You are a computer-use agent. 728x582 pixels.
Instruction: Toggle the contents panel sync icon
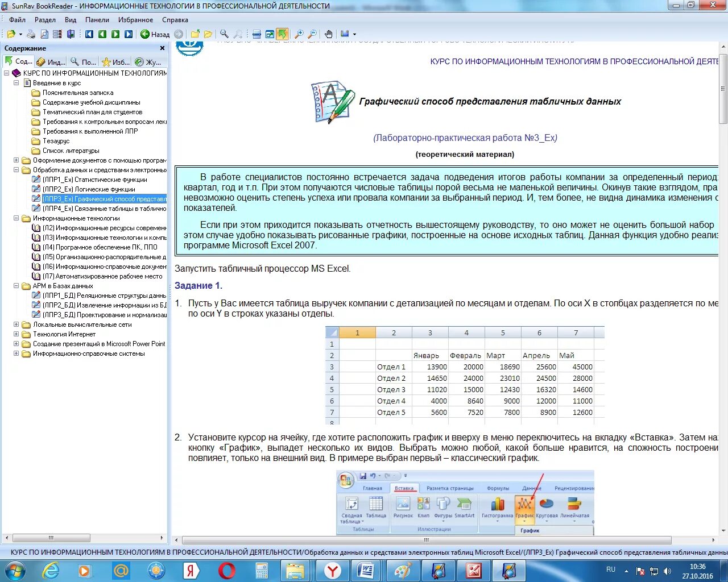coord(283,34)
